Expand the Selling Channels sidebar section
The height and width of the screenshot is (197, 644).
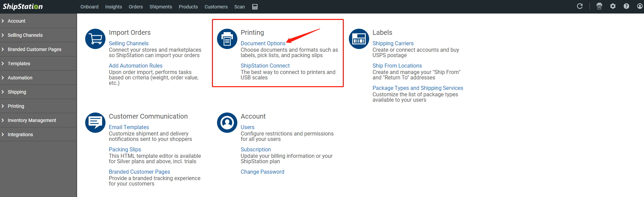(x=25, y=35)
